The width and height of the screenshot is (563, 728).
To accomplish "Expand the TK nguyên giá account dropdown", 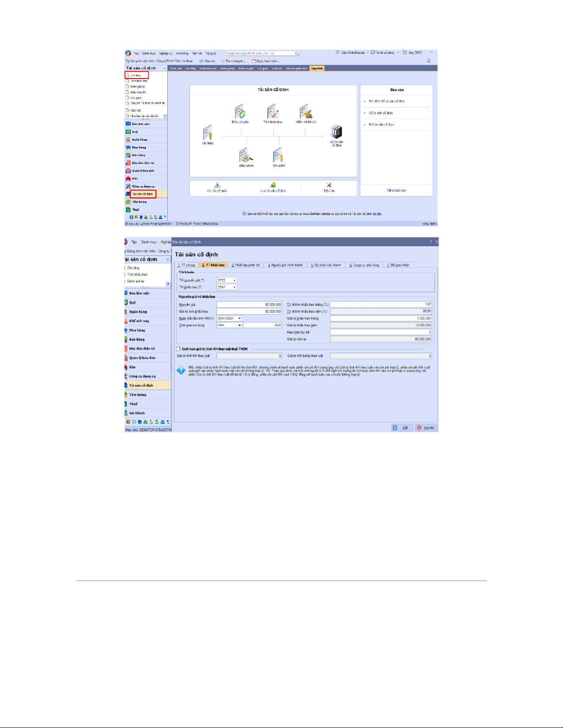I will pyautogui.click(x=234, y=280).
